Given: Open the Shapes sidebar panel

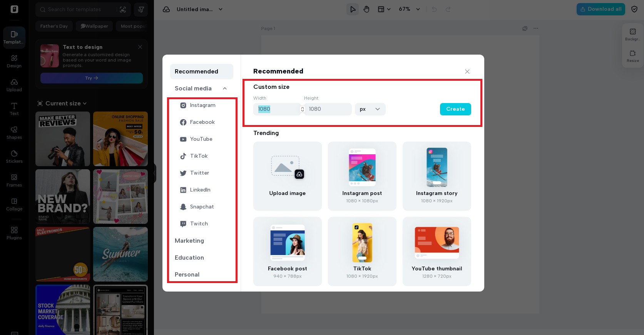Looking at the screenshot, I should click(x=14, y=133).
